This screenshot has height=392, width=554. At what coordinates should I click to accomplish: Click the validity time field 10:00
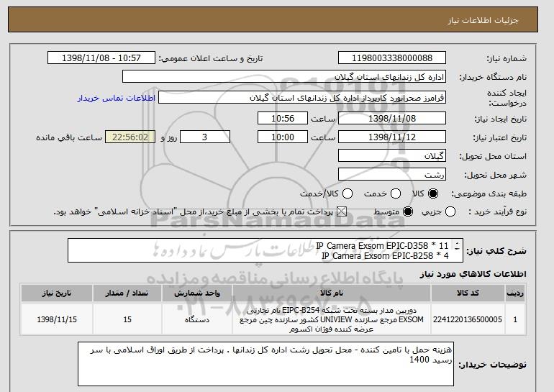click(x=283, y=137)
